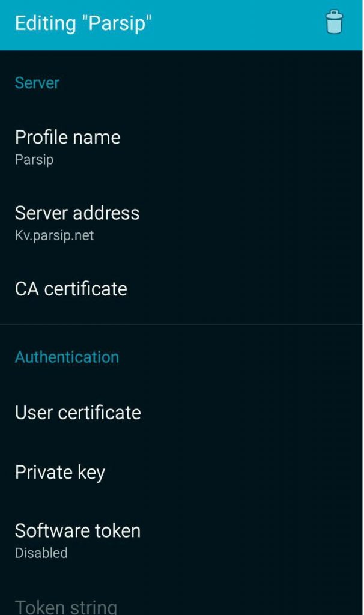Open the Profile name setting
The width and height of the screenshot is (364, 615).
click(68, 138)
